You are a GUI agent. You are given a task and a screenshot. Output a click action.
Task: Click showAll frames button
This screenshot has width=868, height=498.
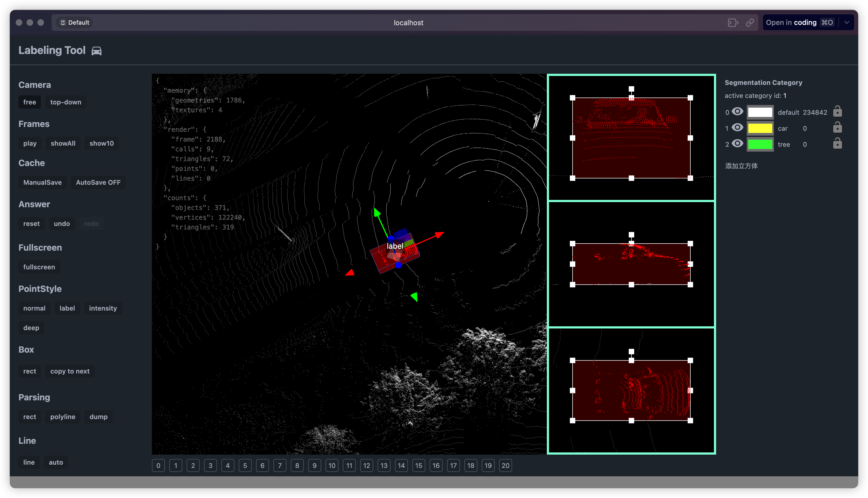tap(63, 143)
